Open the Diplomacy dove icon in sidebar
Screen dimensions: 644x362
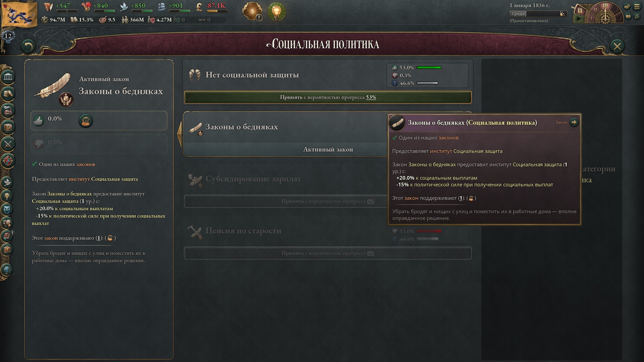pyautogui.click(x=7, y=182)
